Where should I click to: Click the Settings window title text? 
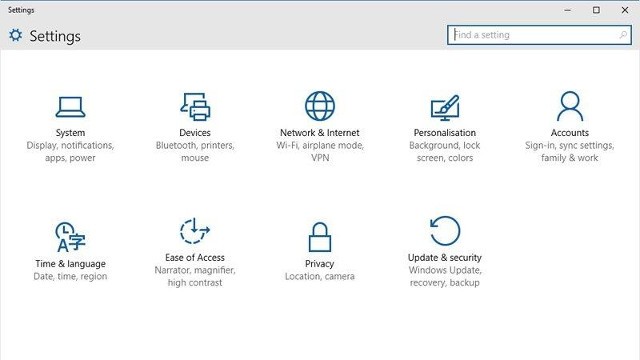coord(21,10)
